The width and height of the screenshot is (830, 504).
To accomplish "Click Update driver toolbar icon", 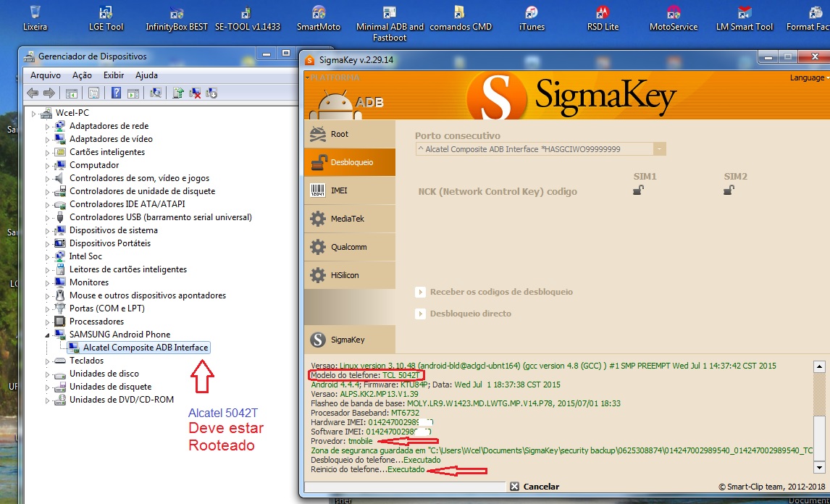I will coord(178,93).
